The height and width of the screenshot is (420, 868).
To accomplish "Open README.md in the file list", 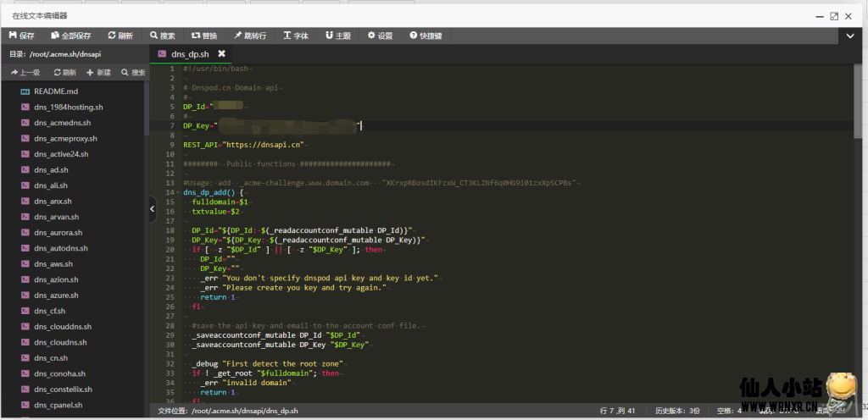I will [x=56, y=91].
